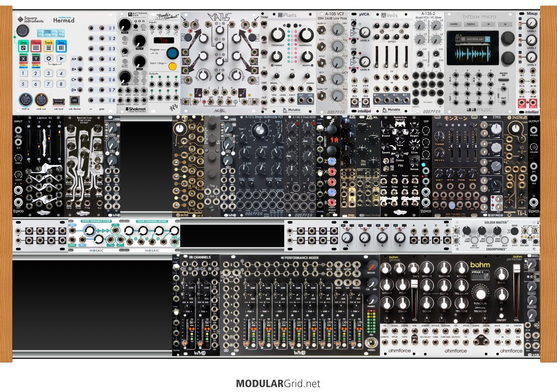
Task: Click the large F knob on A-121s VCF
Action: 260,130
